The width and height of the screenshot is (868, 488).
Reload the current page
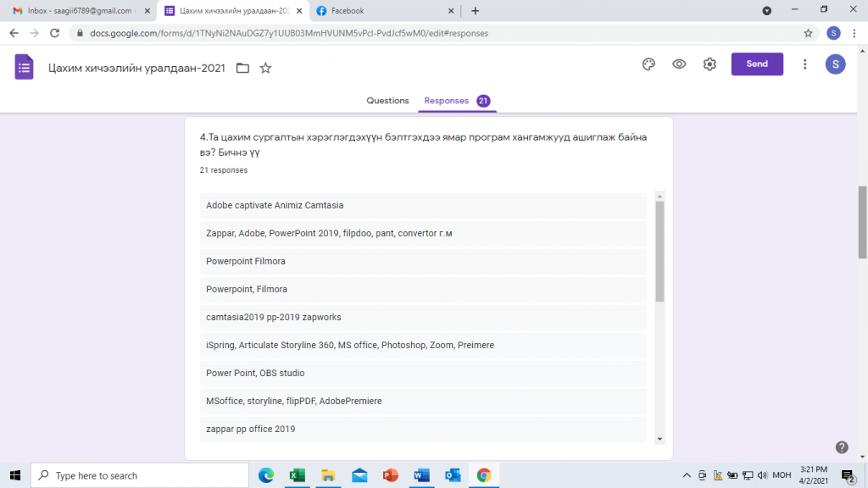(x=54, y=33)
